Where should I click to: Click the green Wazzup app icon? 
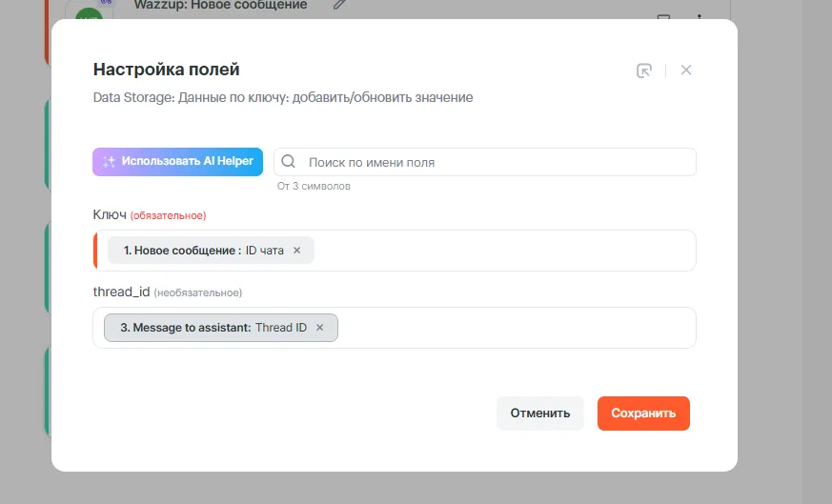tap(88, 15)
